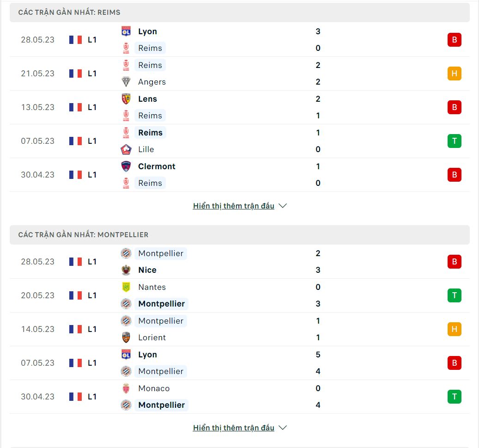This screenshot has width=479, height=448.
Task: Click the orange H badge for Reims vs Angers
Action: pos(454,74)
